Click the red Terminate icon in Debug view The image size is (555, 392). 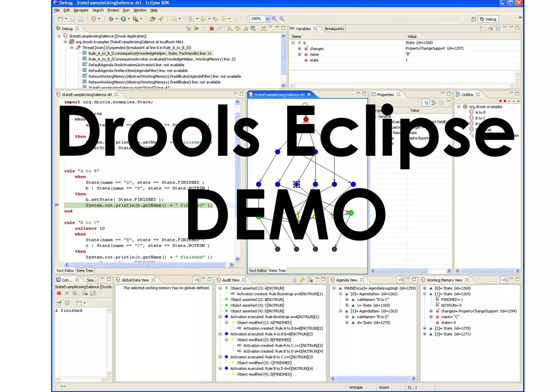point(212,28)
